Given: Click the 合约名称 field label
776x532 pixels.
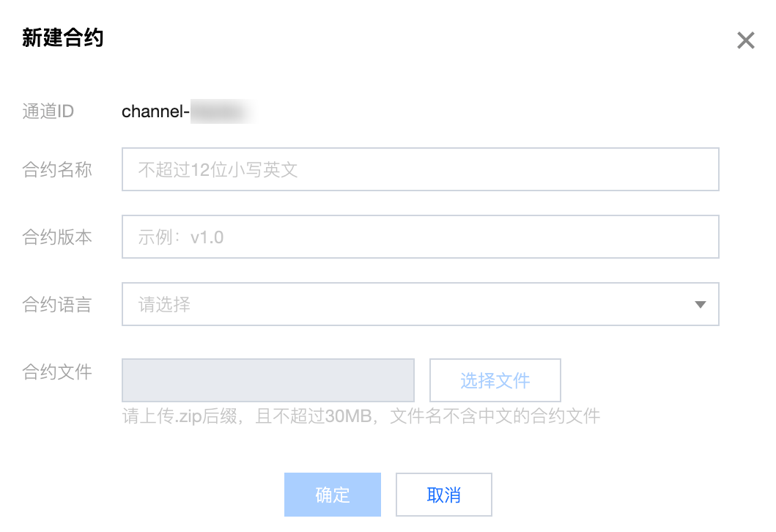Looking at the screenshot, I should click(57, 169).
